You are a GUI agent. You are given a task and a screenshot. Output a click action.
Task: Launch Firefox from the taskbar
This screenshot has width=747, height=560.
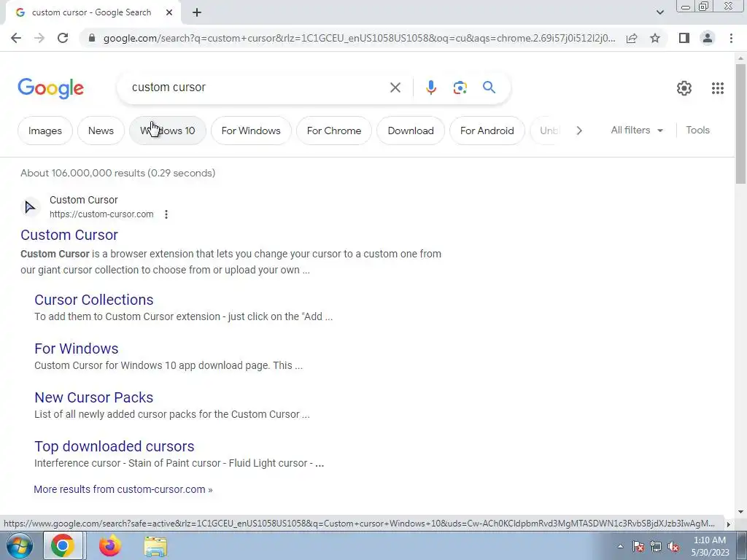pos(109,545)
